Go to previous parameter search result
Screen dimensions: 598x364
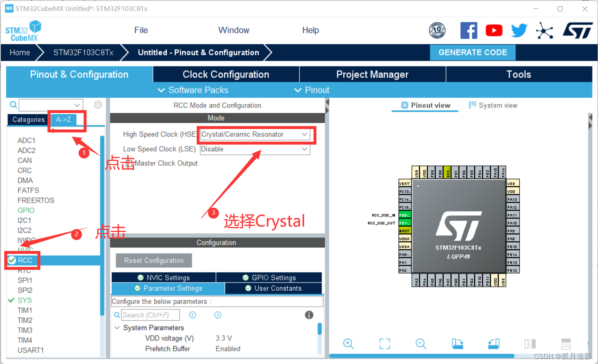(x=192, y=315)
